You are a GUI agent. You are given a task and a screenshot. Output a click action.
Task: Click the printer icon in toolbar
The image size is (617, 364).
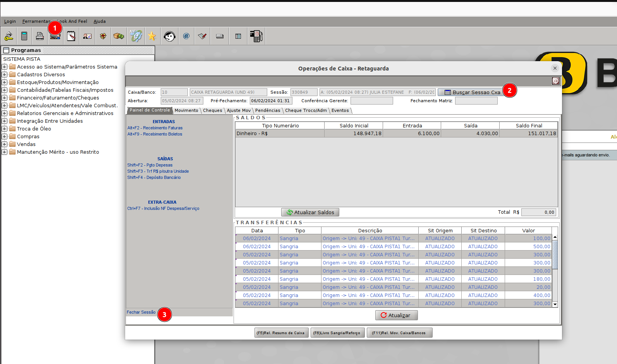(x=40, y=36)
